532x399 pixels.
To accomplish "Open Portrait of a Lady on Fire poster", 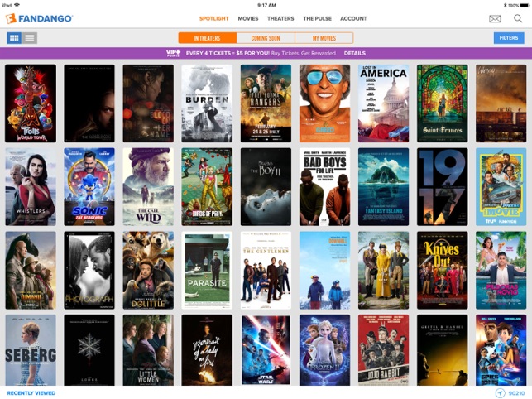I will pyautogui.click(x=207, y=350).
